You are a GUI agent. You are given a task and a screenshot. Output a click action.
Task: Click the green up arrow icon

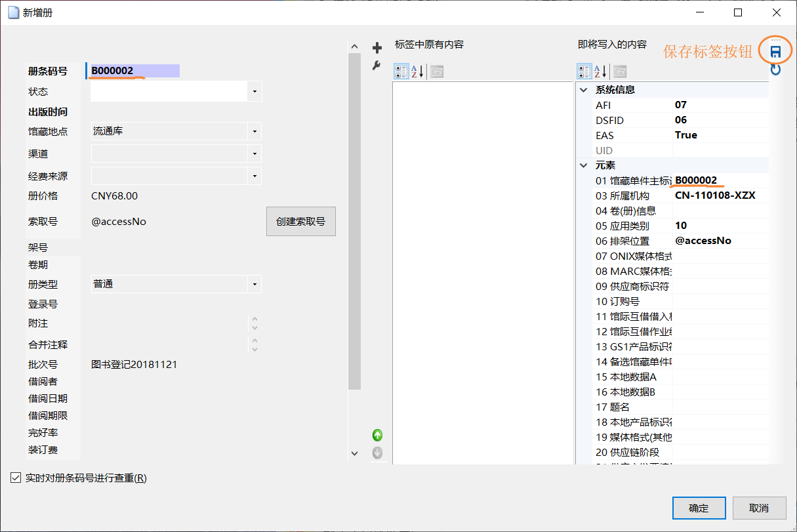click(377, 435)
